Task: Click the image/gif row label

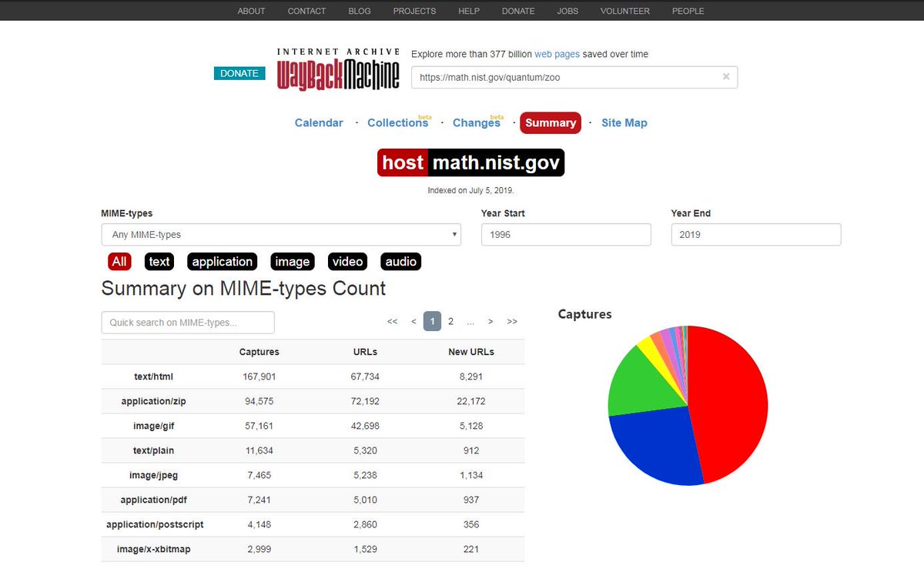Action: 154,426
